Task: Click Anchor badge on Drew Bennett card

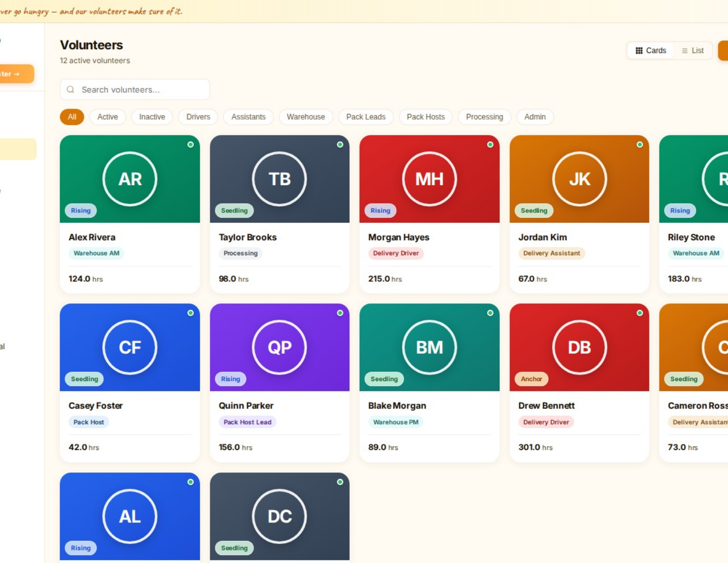Action: click(531, 379)
